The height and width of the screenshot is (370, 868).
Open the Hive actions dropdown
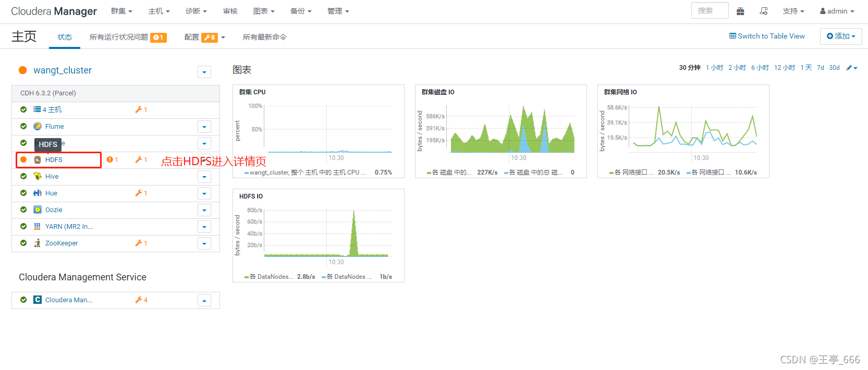pos(204,177)
